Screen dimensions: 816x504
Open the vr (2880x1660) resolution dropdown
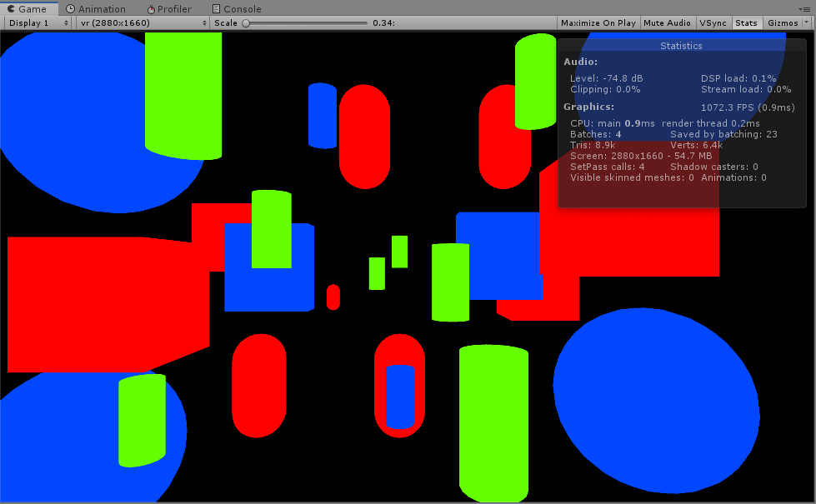coord(143,22)
